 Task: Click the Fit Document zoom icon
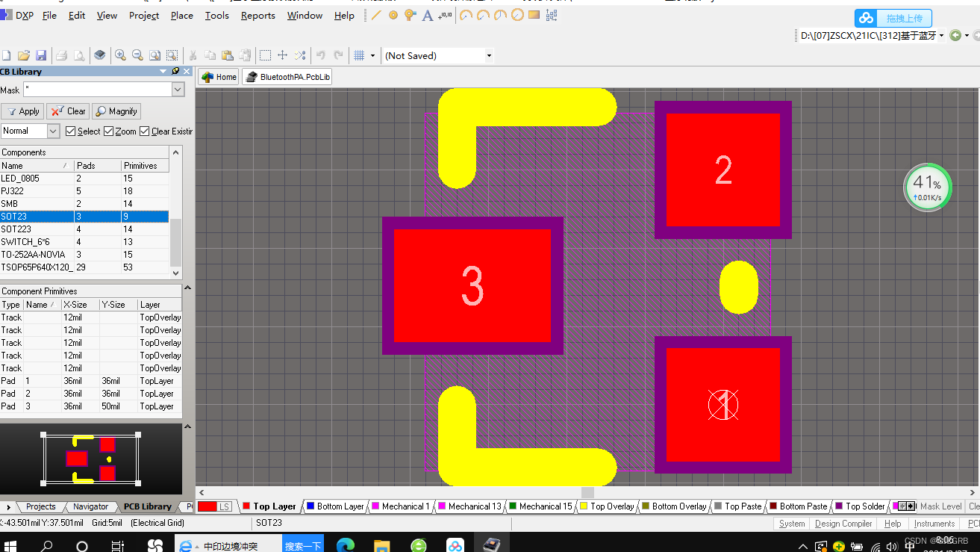(x=155, y=55)
